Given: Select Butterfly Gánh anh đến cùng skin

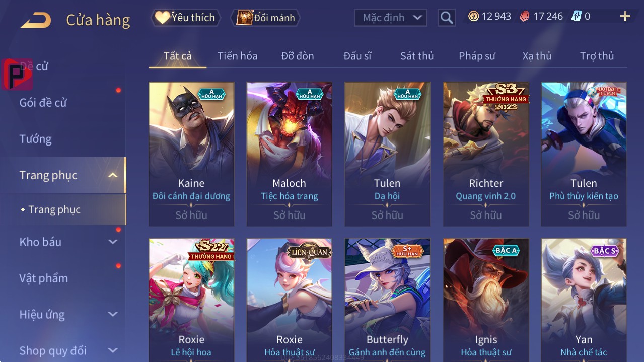Looking at the screenshot, I should click(x=387, y=300).
